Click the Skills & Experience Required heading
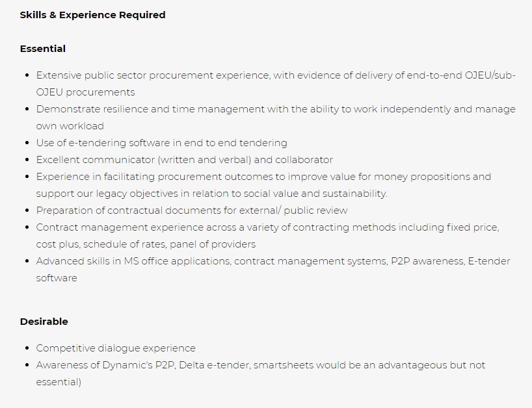This screenshot has height=408, width=532. click(x=92, y=15)
